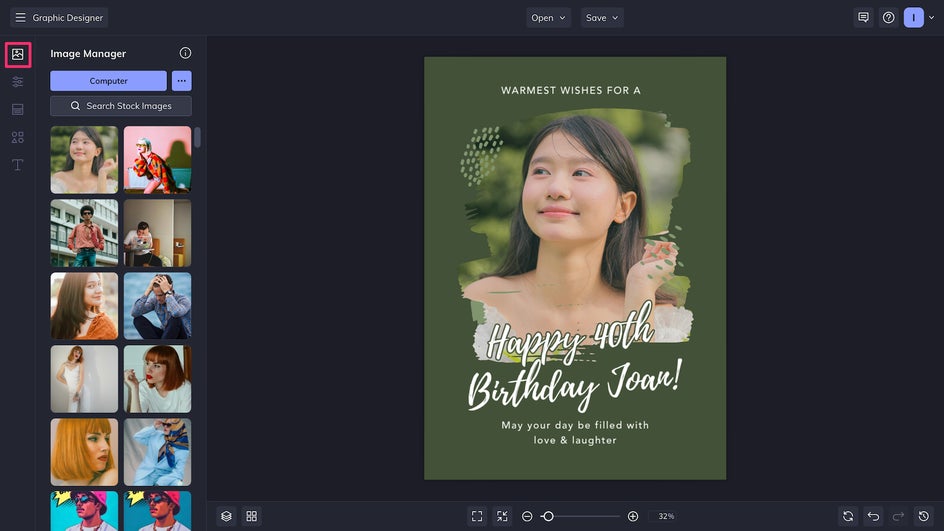Click the user profile avatar
This screenshot has width=944, height=531.
pos(913,17)
